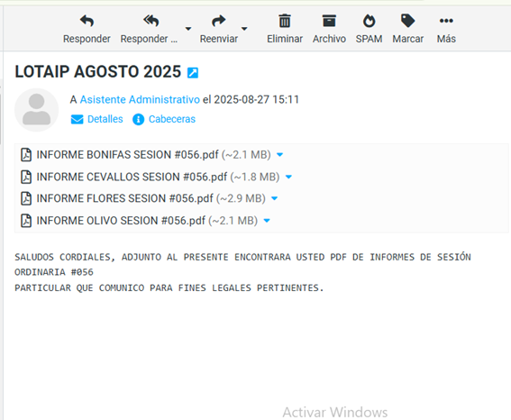This screenshot has width=511, height=420.
Task: Click the Reenviar forward arrow icon
Action: tap(218, 21)
